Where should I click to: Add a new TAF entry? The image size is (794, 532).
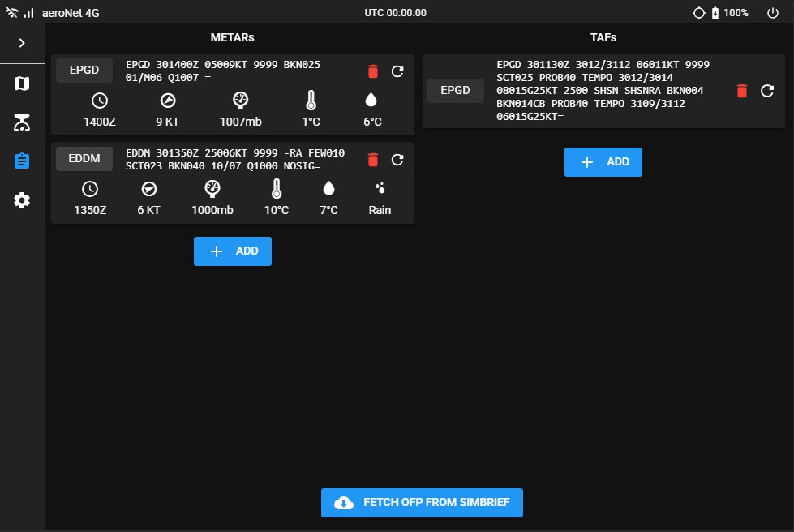pyautogui.click(x=603, y=162)
